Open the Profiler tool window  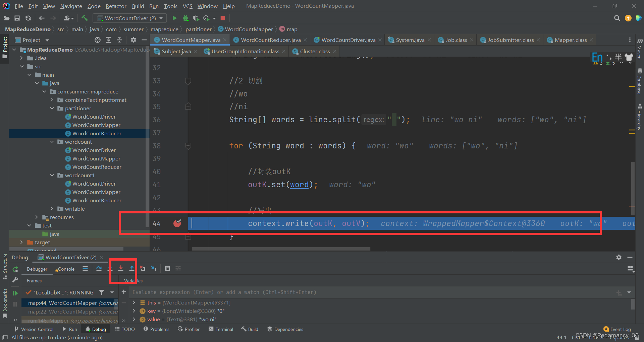(189, 329)
